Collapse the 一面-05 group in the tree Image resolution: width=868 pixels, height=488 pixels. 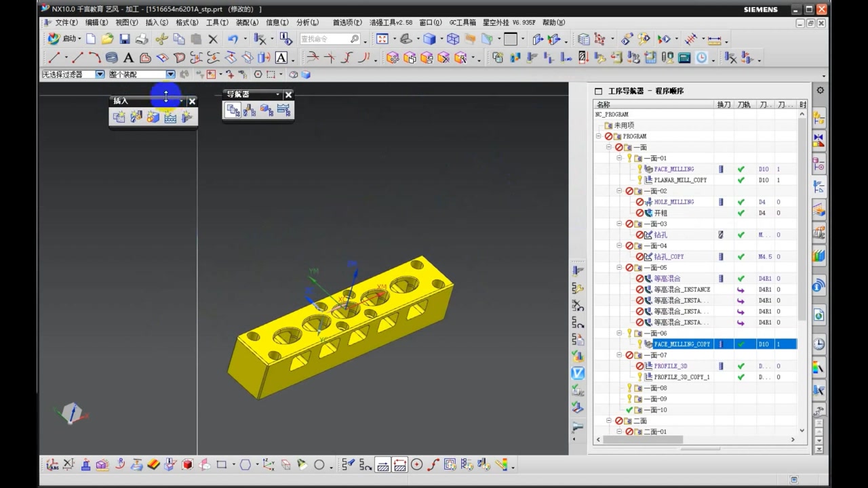(x=619, y=268)
